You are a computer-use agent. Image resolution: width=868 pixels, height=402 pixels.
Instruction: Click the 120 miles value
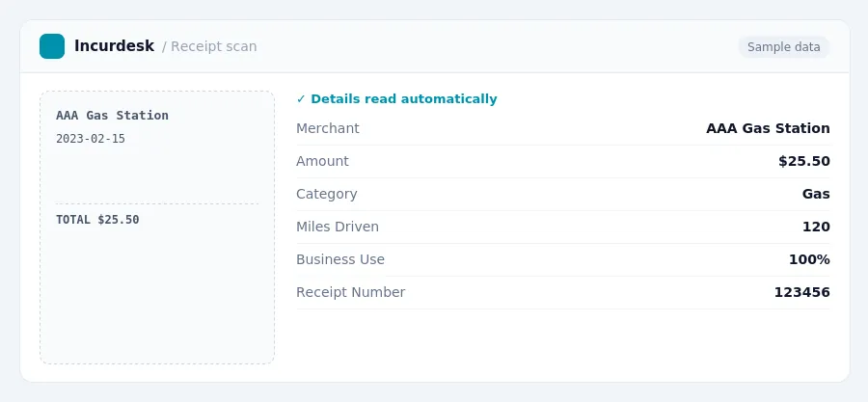816,227
